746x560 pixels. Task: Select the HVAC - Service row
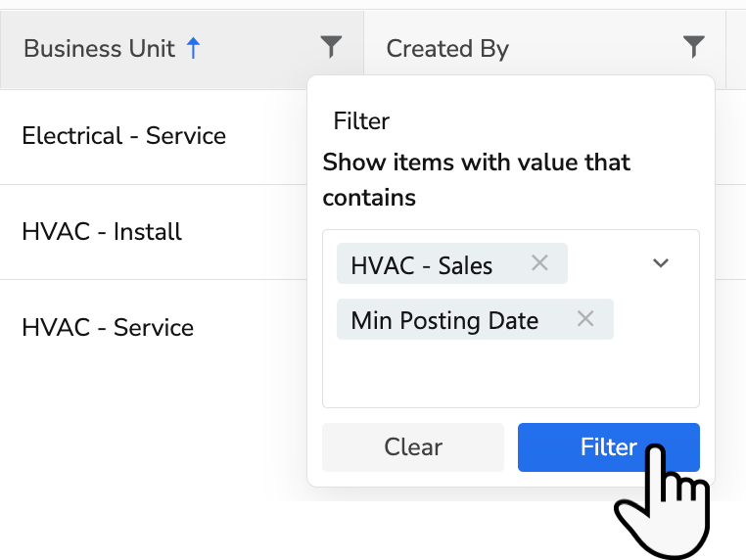point(108,327)
